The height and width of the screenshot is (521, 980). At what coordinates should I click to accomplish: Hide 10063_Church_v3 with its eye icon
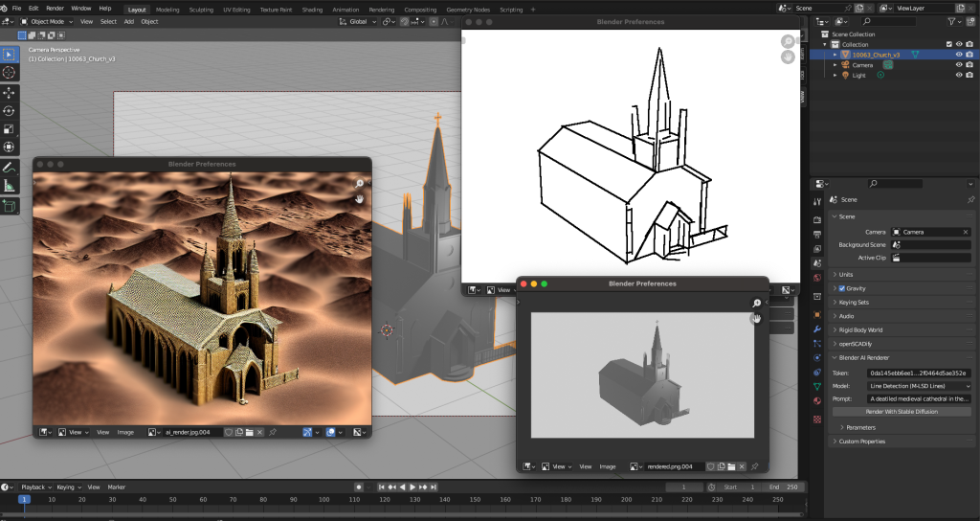click(x=958, y=55)
